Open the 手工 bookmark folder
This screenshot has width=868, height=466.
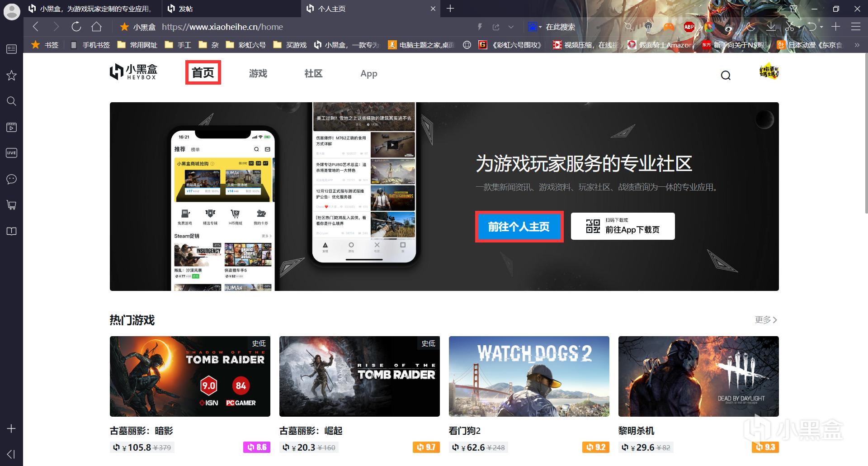[178, 45]
